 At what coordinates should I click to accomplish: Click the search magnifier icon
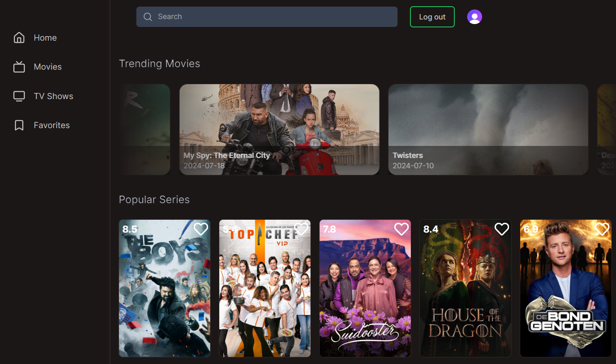[x=148, y=17]
